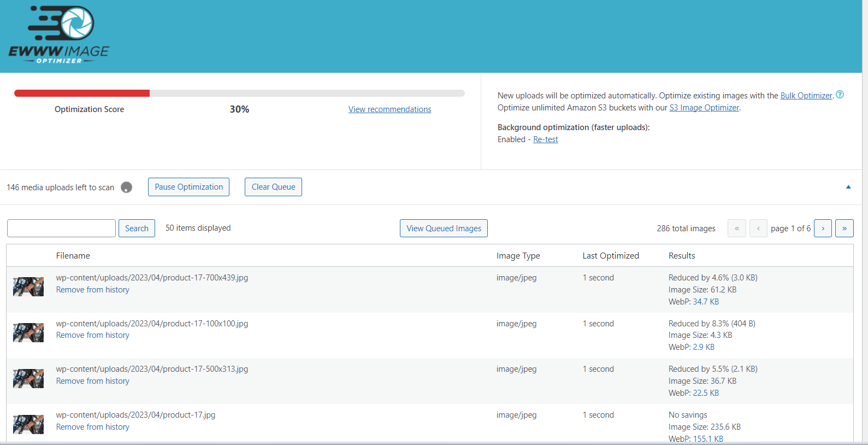Click Re-test background optimization link

[x=545, y=139]
